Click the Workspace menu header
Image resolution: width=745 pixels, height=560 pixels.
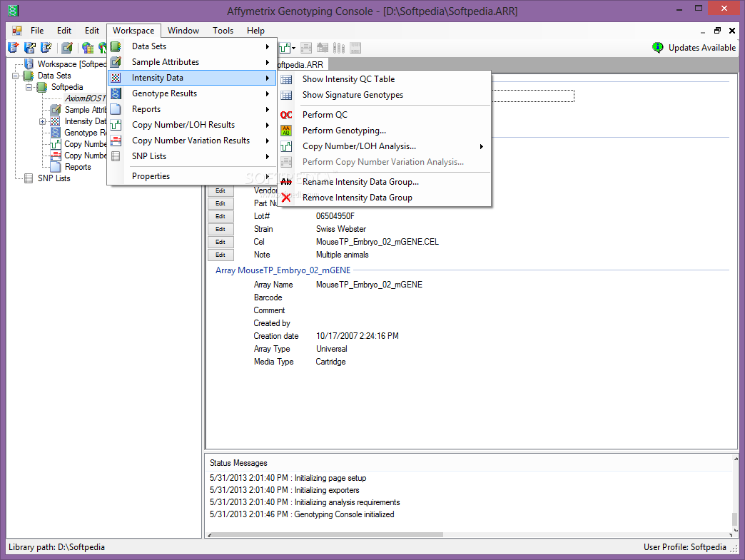133,31
